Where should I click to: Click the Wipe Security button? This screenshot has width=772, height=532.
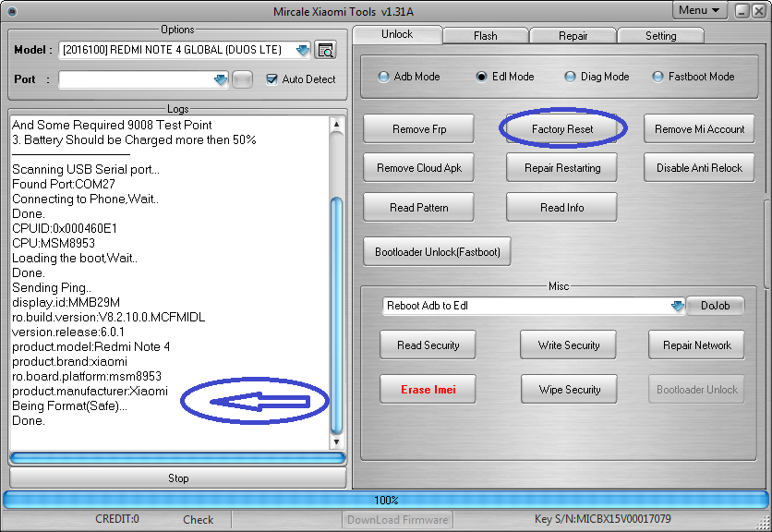click(569, 390)
